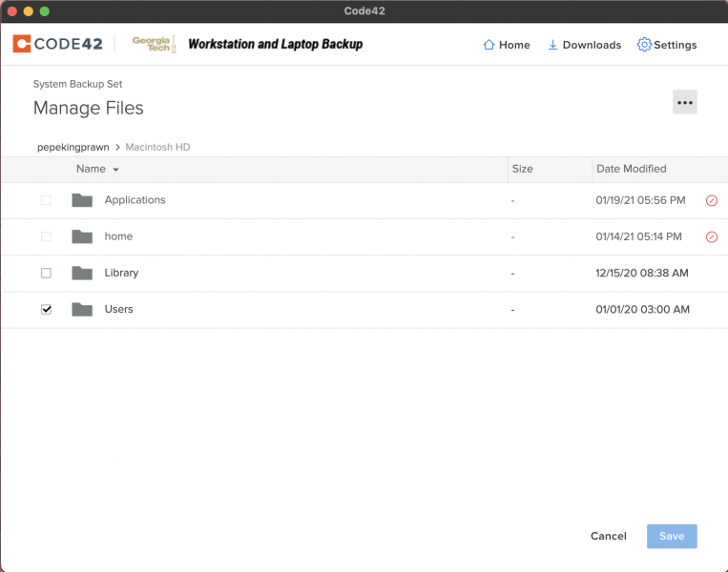Open the Applications folder name
This screenshot has width=728, height=572.
tap(135, 200)
